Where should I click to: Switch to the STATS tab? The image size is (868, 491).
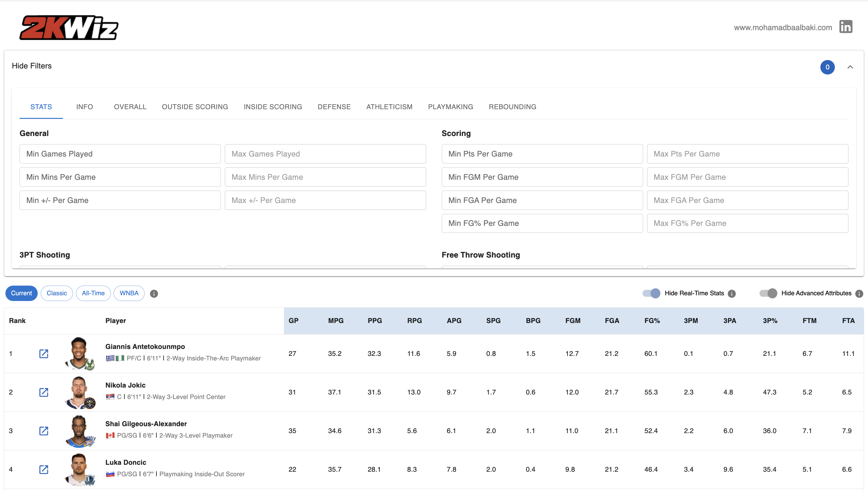coord(41,107)
